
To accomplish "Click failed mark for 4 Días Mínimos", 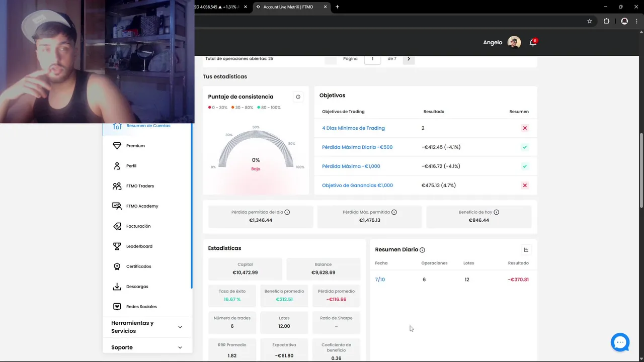I will point(525,128).
